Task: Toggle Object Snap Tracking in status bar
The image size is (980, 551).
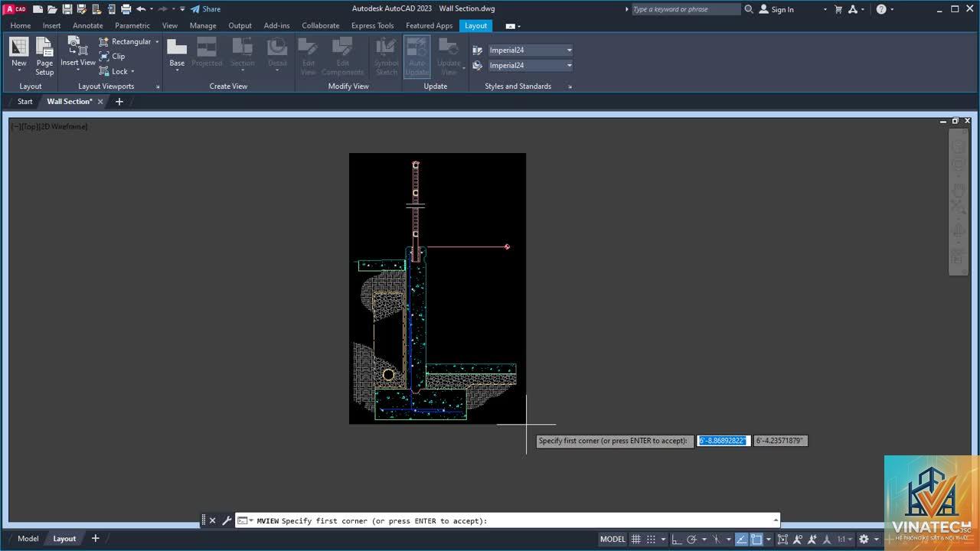Action: [741, 539]
